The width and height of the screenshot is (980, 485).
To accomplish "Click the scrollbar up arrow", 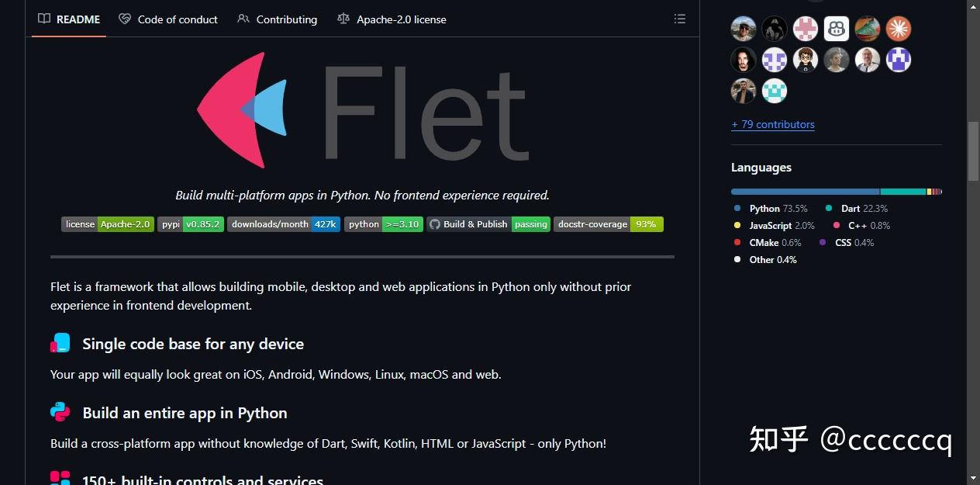I will tap(974, 5).
